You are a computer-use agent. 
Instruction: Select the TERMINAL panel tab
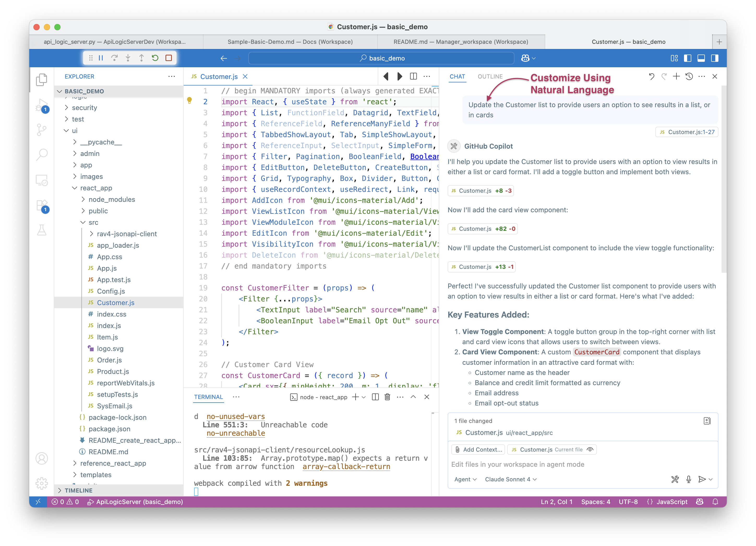208,397
